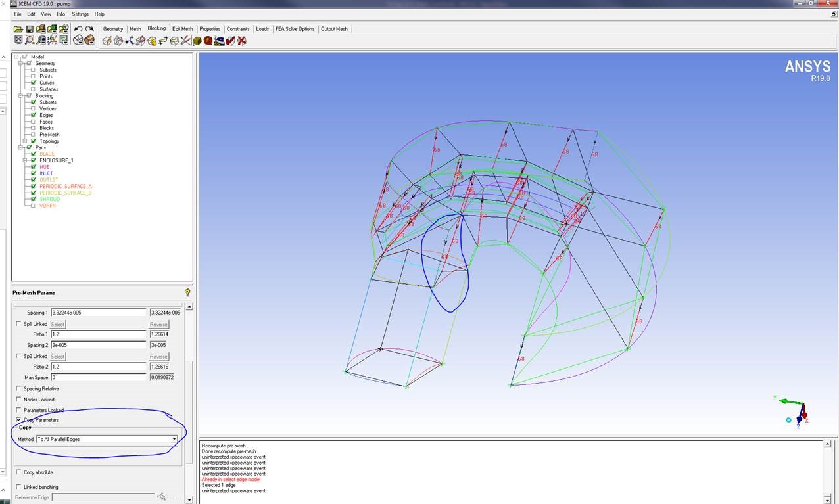Enable Sp1 Linked checkbox

coord(18,324)
